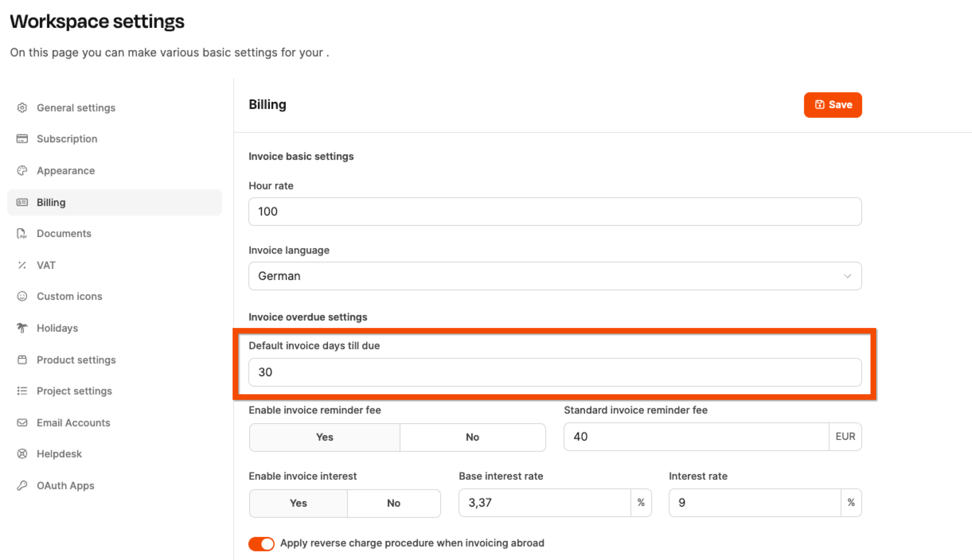The width and height of the screenshot is (972, 560).
Task: Click the VAT percent icon
Action: click(22, 265)
